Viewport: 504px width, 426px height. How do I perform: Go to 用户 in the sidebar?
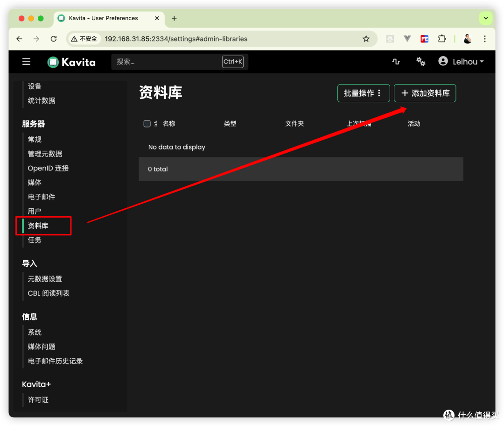tap(35, 211)
